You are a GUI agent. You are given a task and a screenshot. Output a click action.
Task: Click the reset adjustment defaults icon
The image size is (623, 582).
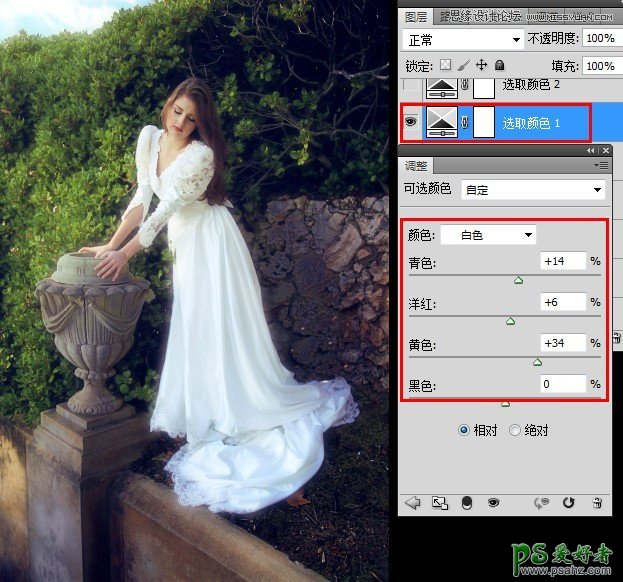(x=570, y=503)
